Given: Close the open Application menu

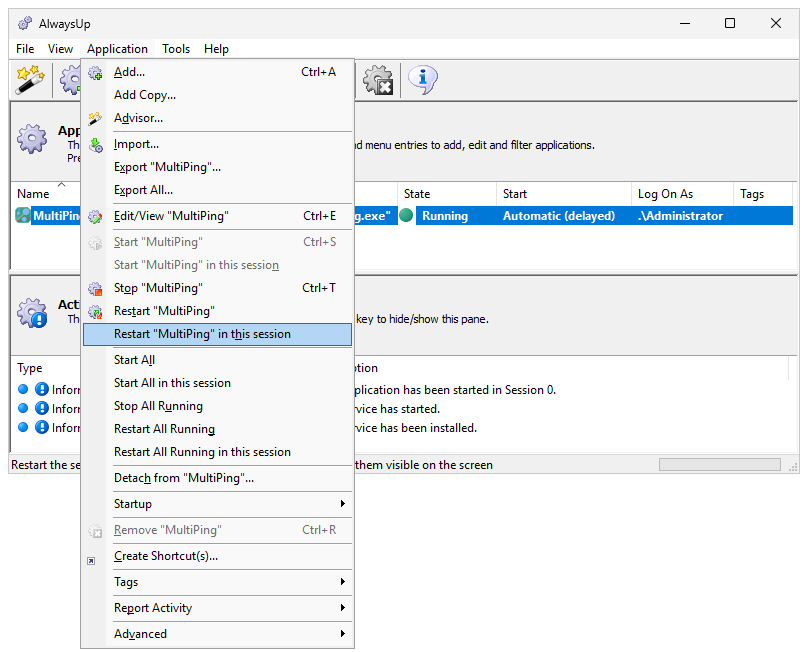Looking at the screenshot, I should point(117,49).
